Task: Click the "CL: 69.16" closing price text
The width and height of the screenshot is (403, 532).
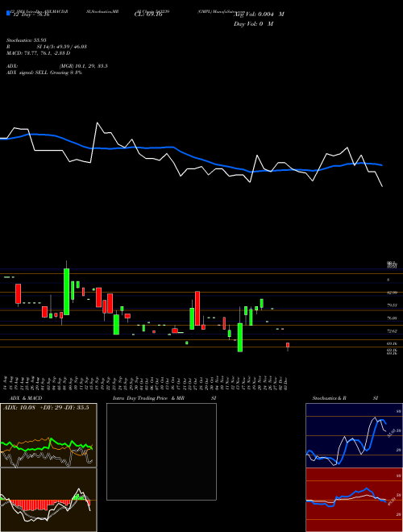Action: tap(148, 15)
